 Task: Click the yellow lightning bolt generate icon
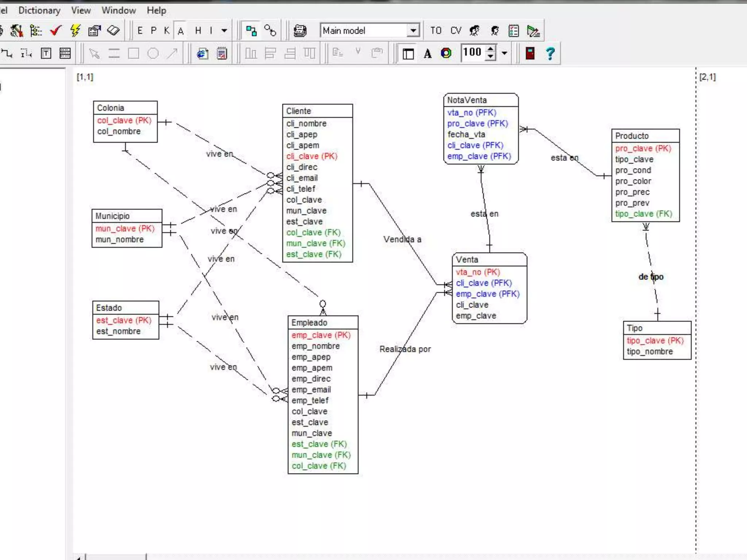[75, 31]
